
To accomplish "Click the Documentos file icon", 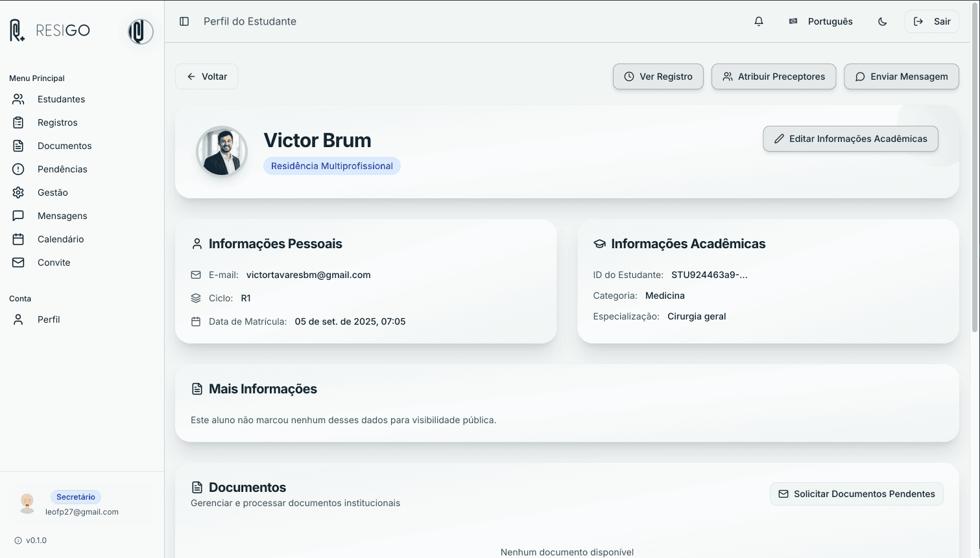I will (x=18, y=146).
